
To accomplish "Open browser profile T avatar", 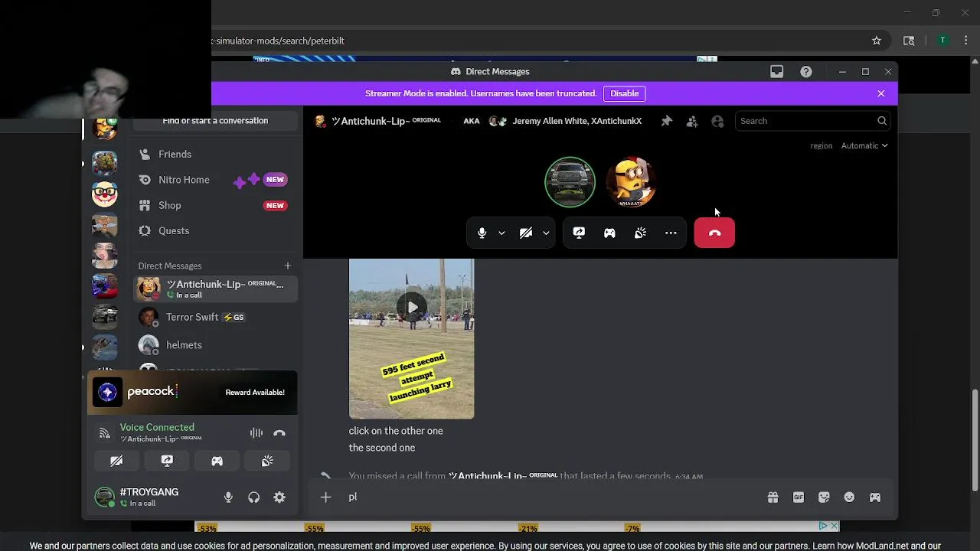I will tap(943, 41).
